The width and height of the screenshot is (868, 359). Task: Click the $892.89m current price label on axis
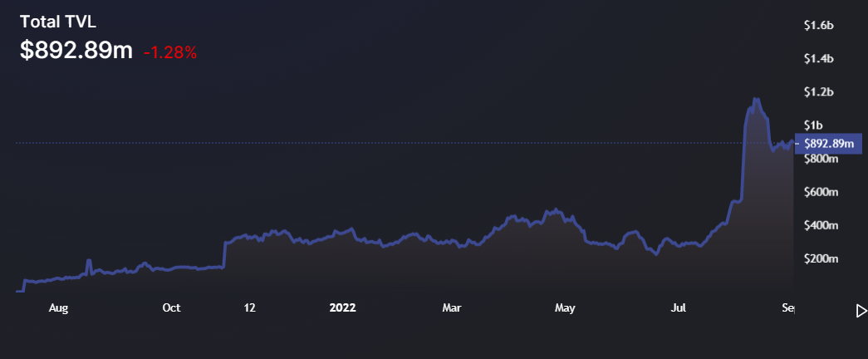(829, 144)
